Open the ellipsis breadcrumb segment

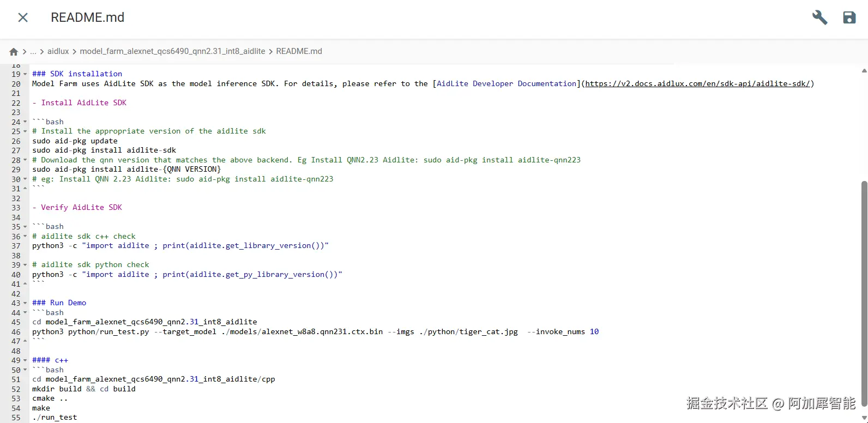[33, 51]
